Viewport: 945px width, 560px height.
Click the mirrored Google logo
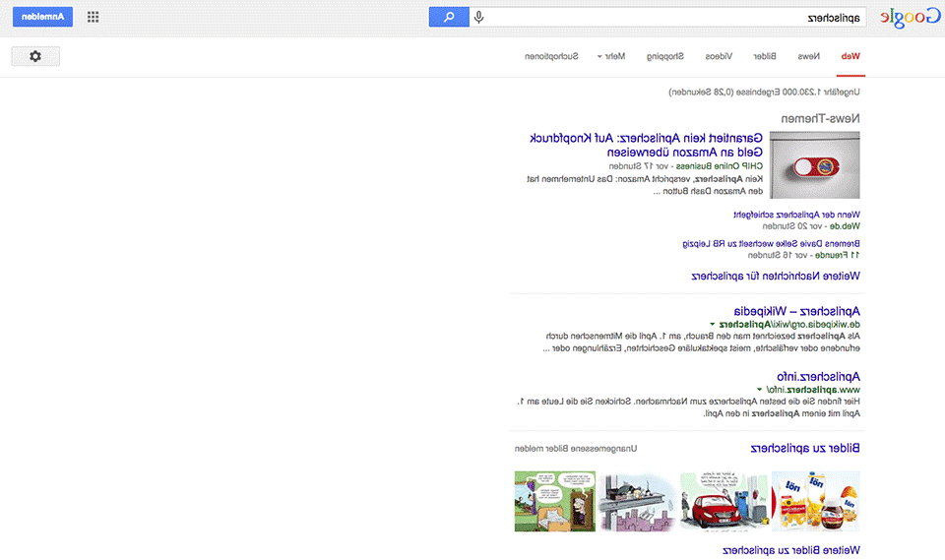tap(910, 18)
